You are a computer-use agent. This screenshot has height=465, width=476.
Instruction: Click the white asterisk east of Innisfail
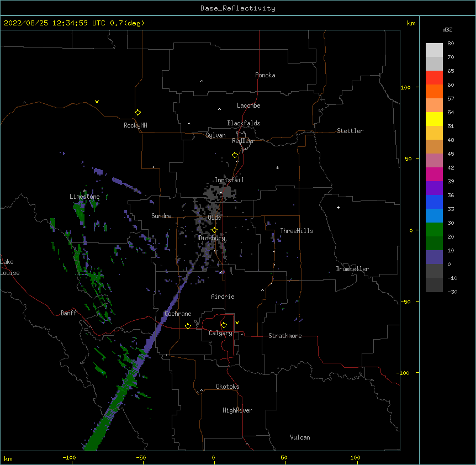pos(277,167)
